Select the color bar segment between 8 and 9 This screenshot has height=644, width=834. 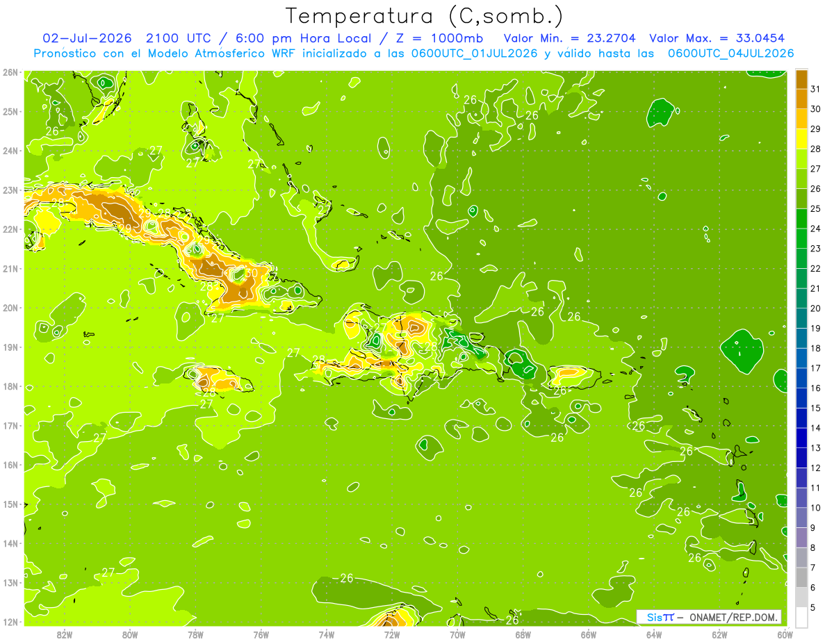(801, 538)
